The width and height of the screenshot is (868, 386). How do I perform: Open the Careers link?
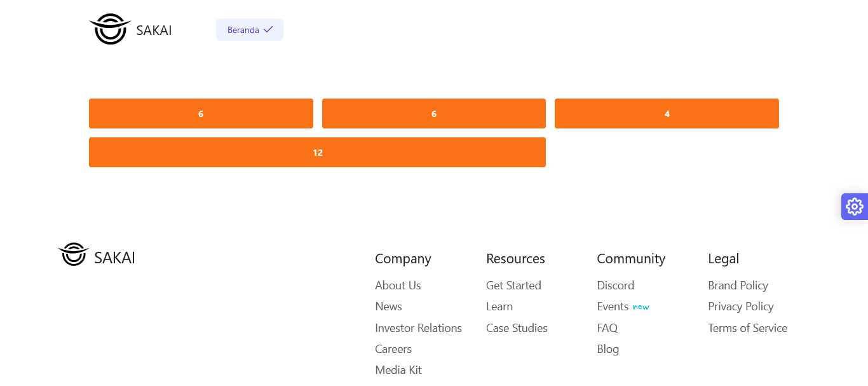coord(393,349)
